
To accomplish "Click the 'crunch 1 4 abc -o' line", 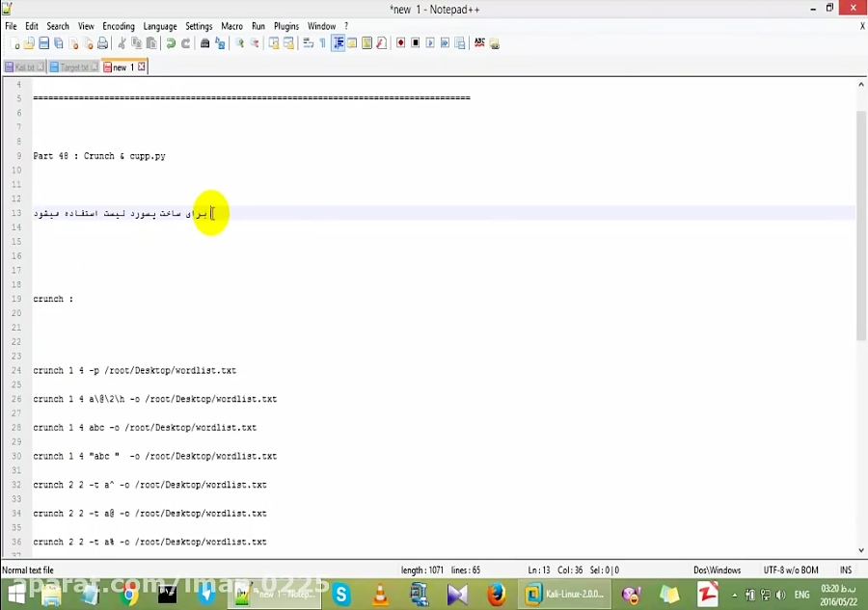I will click(145, 428).
